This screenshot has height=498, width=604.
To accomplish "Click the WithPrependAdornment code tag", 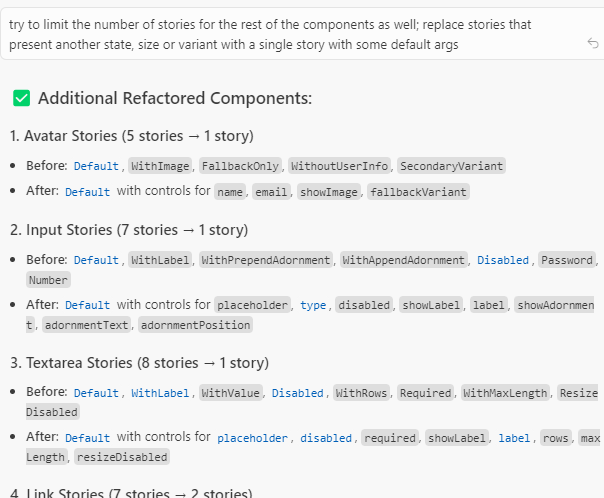I will pyautogui.click(x=266, y=260).
